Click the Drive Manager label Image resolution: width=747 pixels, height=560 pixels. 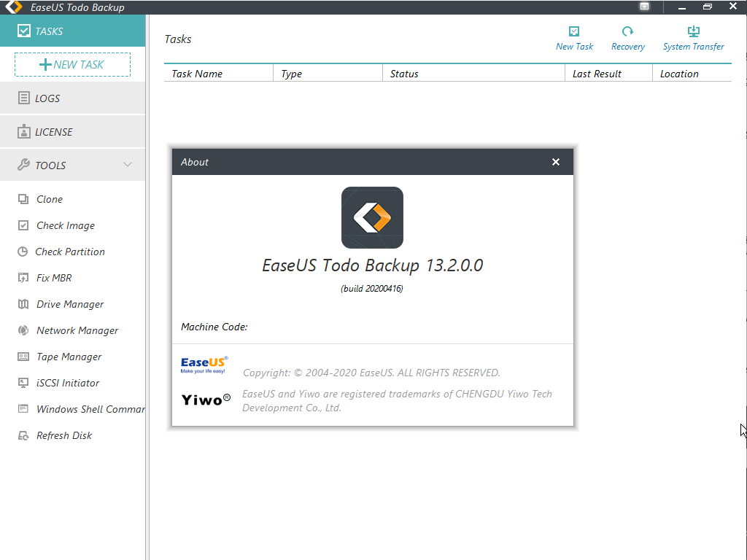coord(70,304)
